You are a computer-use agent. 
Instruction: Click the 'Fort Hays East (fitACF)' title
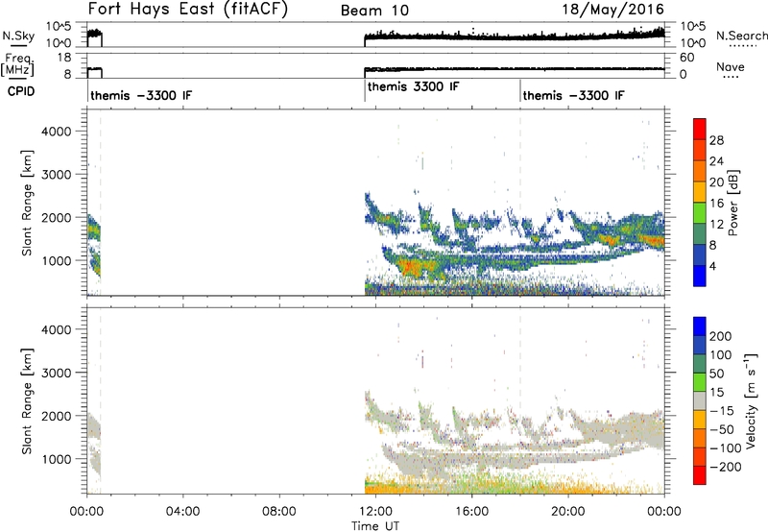pyautogui.click(x=187, y=10)
